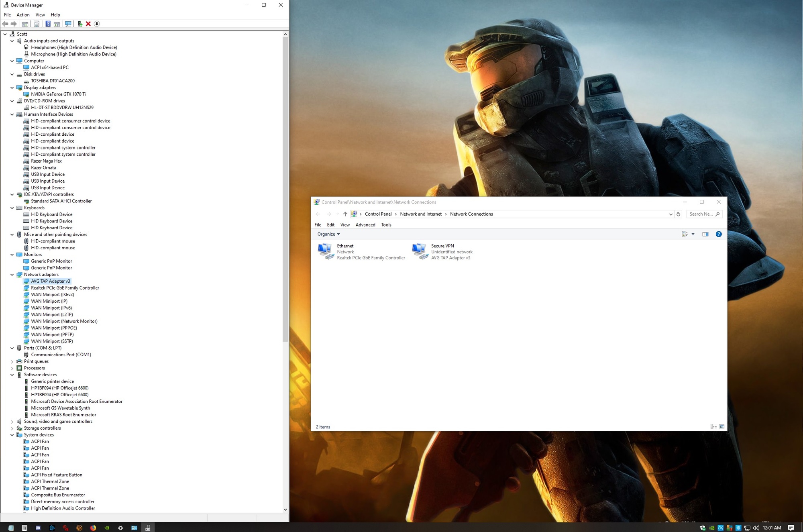This screenshot has height=532, width=803.
Task: Collapse the Network adapters node
Action: [12, 275]
